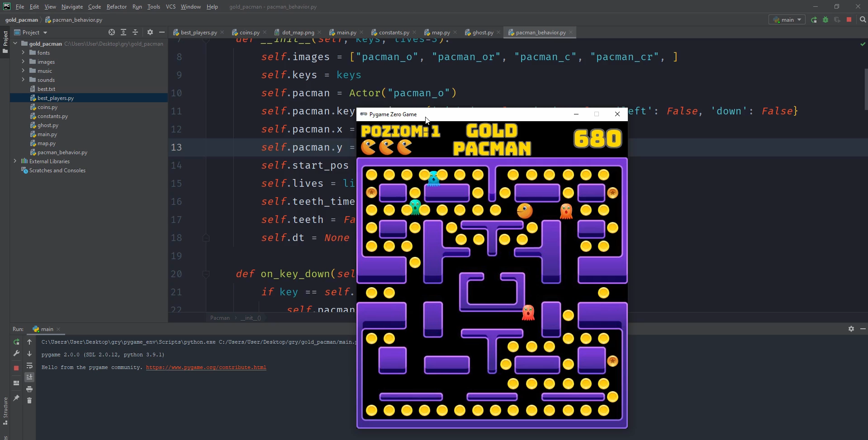Image resolution: width=868 pixels, height=440 pixels.
Task: Open the main run configuration dropdown
Action: [787, 20]
